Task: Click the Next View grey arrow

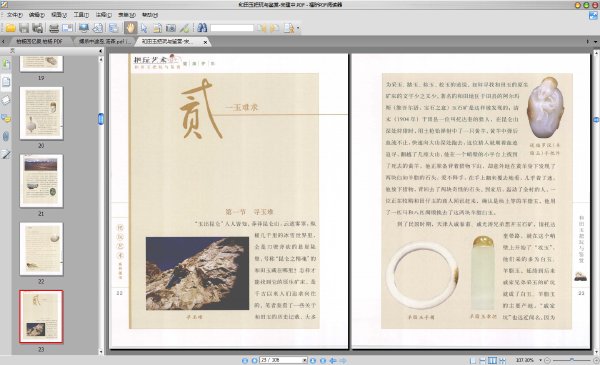Action: point(343,360)
